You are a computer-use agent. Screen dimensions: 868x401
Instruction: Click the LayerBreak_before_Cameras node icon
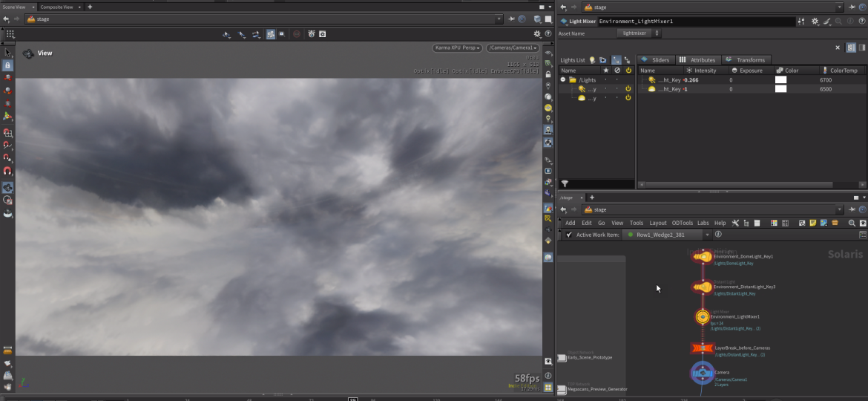point(702,348)
